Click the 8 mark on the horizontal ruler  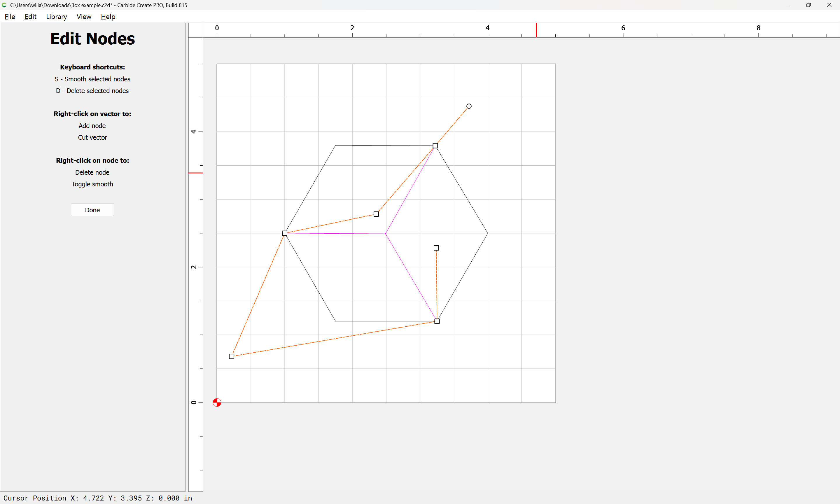758,28
